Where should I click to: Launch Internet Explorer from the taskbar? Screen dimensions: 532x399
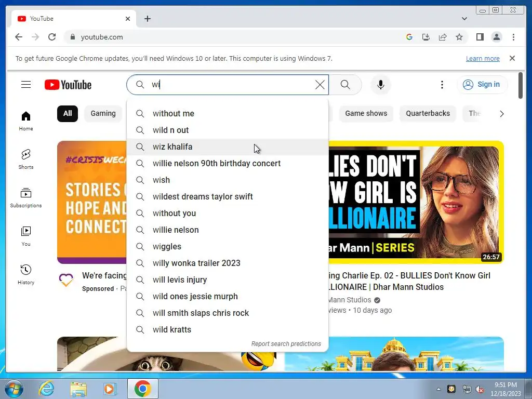46,389
